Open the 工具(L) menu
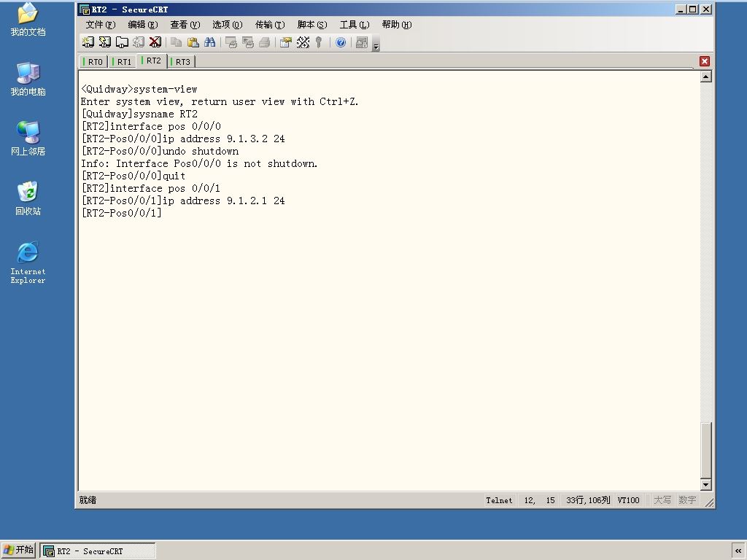747x560 pixels. (355, 25)
